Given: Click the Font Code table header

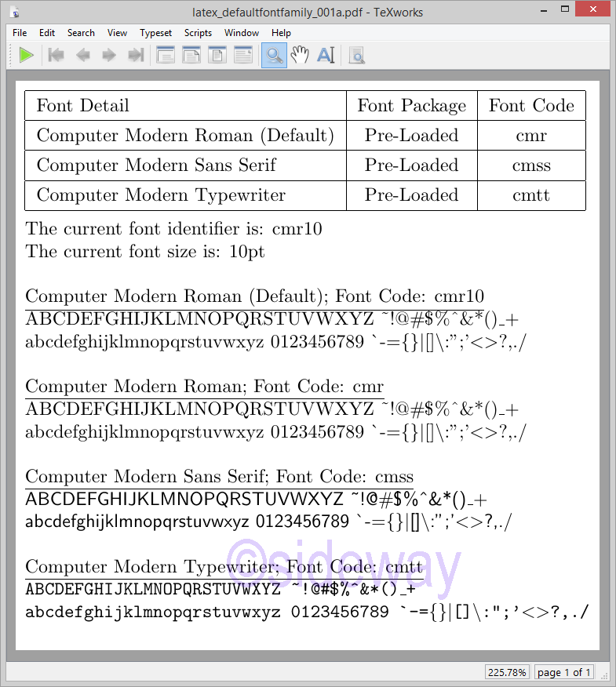Looking at the screenshot, I should (x=531, y=106).
